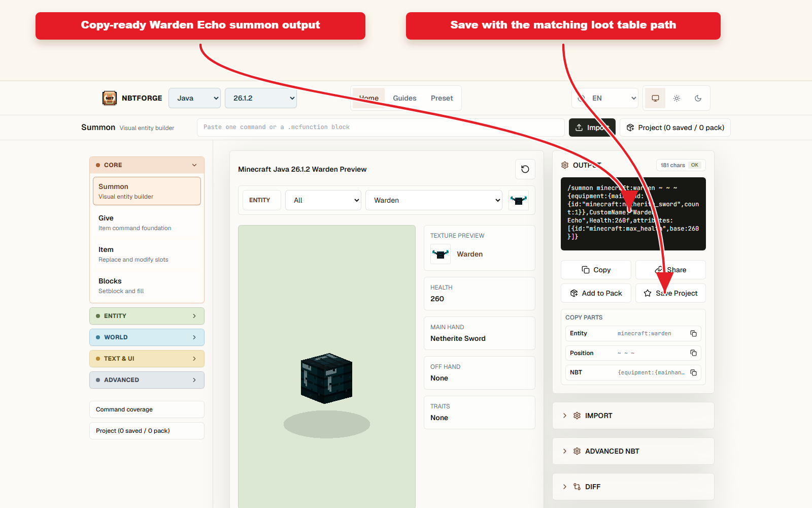Click the Warden face icon beside entity dropdown

(x=518, y=200)
